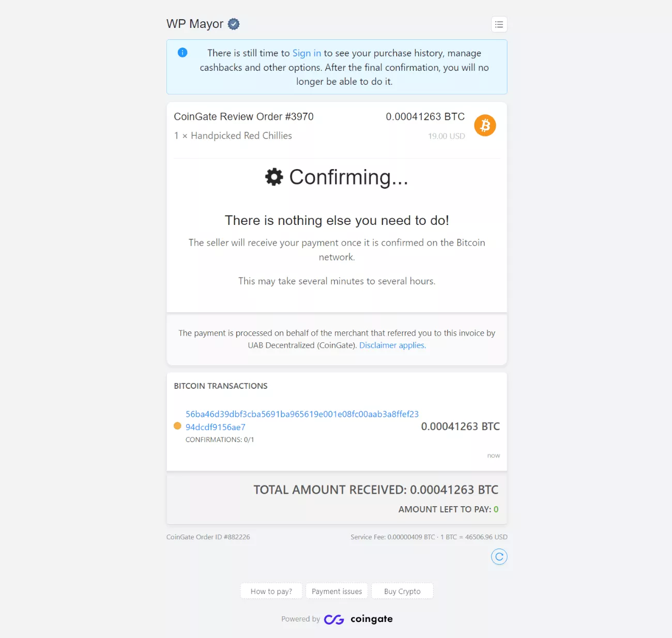Open the Disclaimer applies link
The image size is (672, 638).
(x=392, y=345)
